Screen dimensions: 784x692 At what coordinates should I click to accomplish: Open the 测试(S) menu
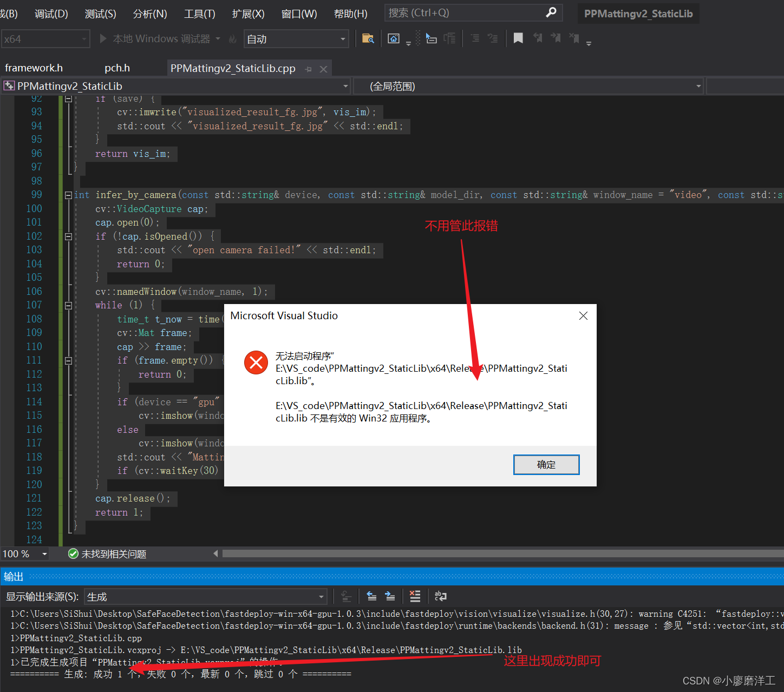[101, 14]
